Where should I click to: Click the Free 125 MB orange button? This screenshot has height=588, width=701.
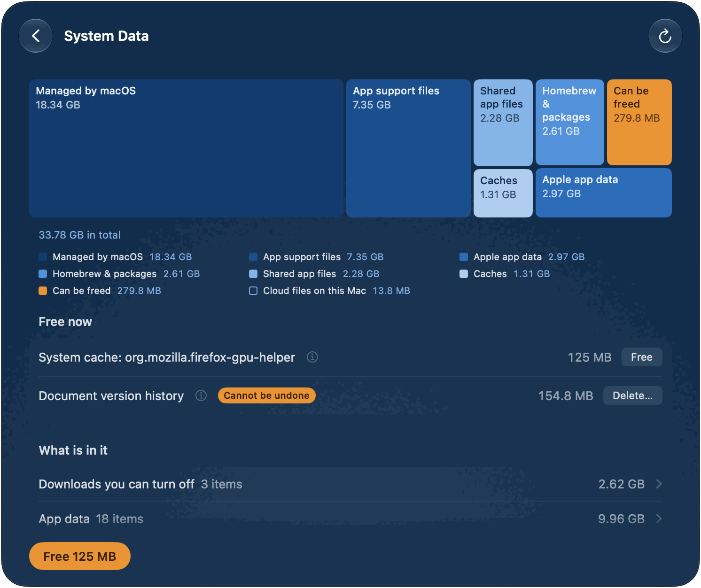(80, 557)
